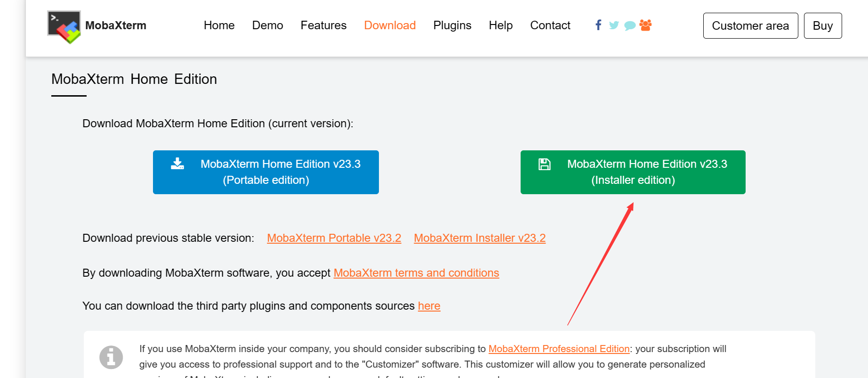Viewport: 868px width, 378px height.
Task: Open MobaXterm Installer v23.2 link
Action: pyautogui.click(x=480, y=238)
